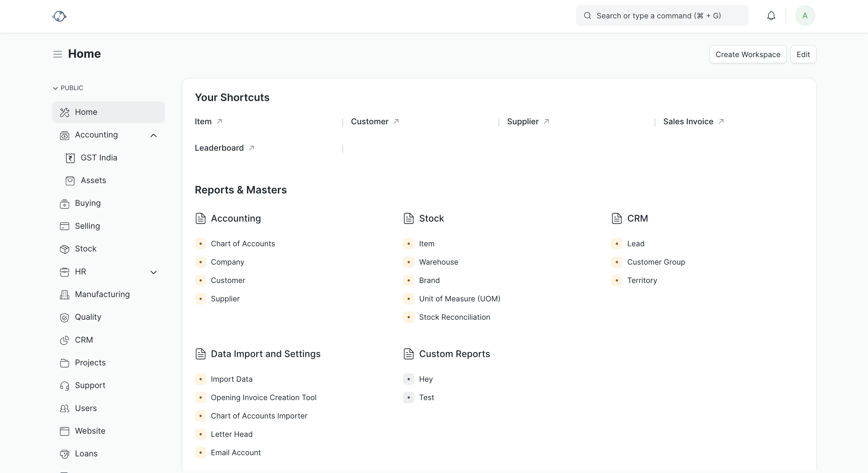The image size is (868, 473).
Task: Collapse the PUBLIC section
Action: [x=55, y=88]
